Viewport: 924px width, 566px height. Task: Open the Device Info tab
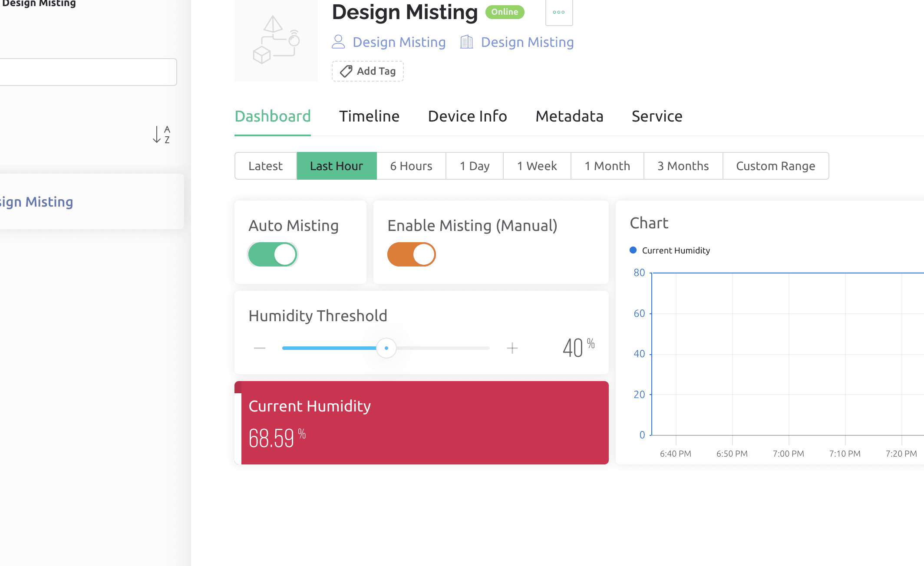467,116
